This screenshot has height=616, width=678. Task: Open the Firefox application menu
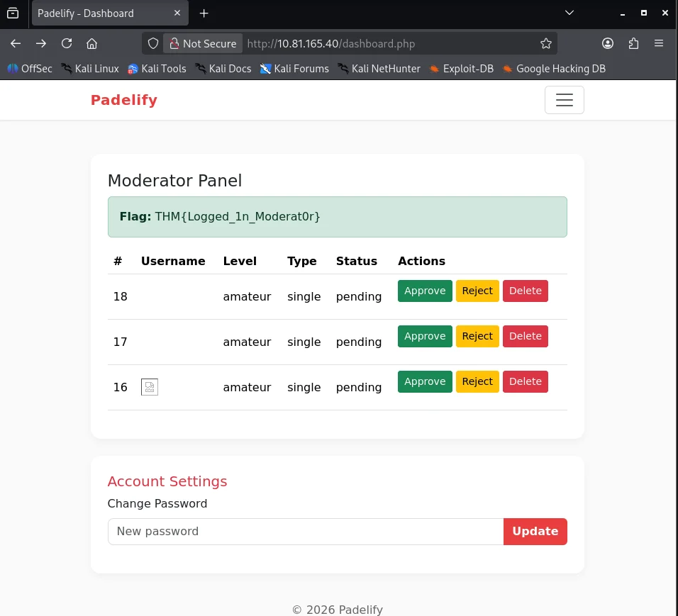659,43
